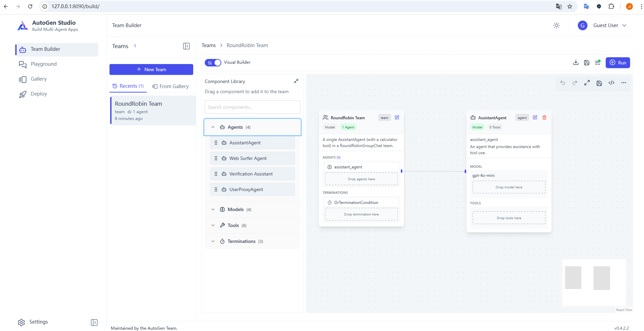Edit the AssistantAgent node
Image resolution: width=644 pixels, height=331 pixels.
point(535,118)
